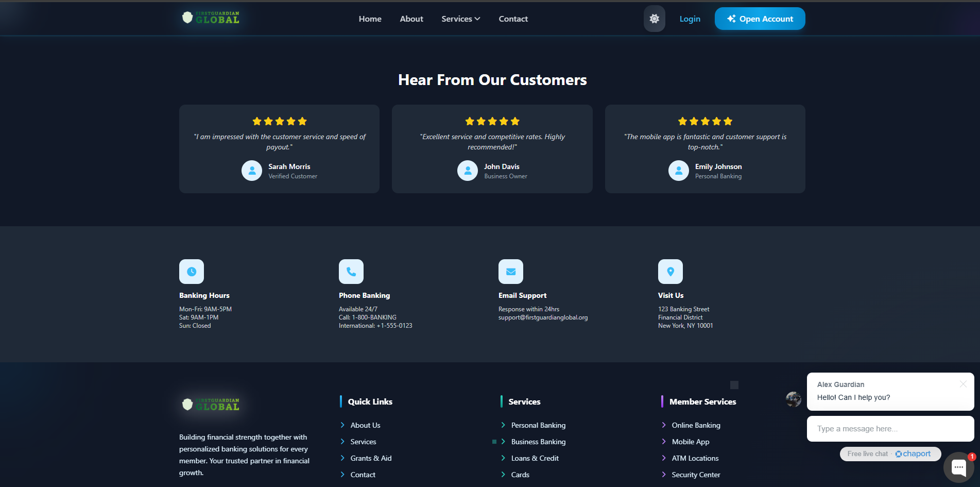
Task: Toggle the dark/light theme button
Action: click(654, 19)
